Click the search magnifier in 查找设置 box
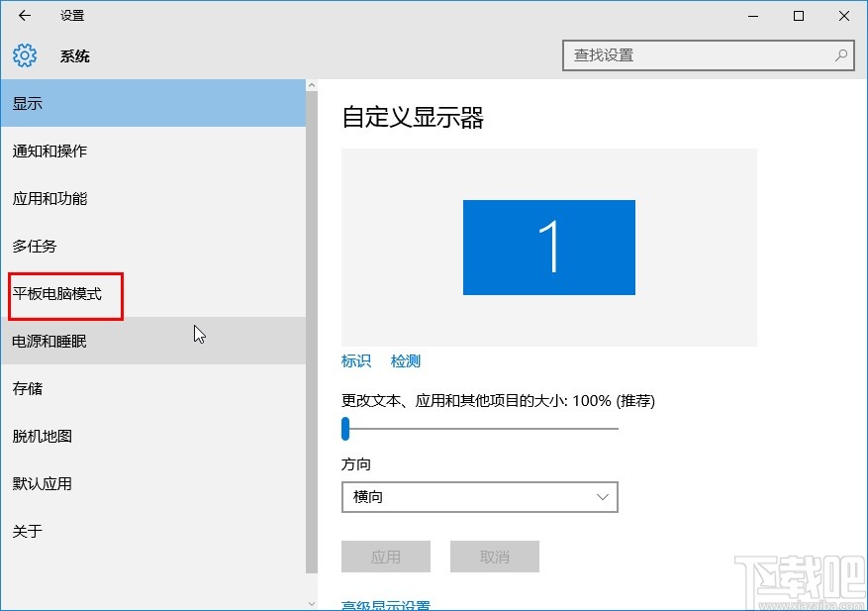Screen dimensions: 868x611 point(840,55)
